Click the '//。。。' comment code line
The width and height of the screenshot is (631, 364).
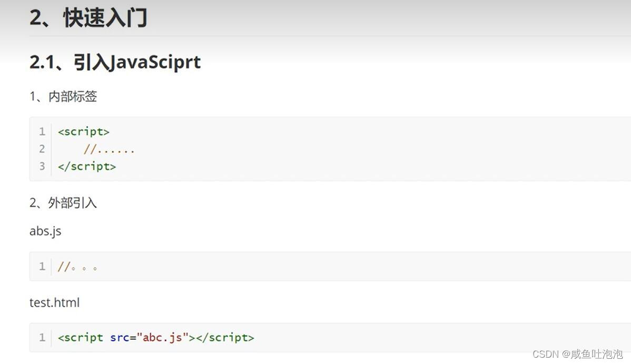tap(77, 267)
